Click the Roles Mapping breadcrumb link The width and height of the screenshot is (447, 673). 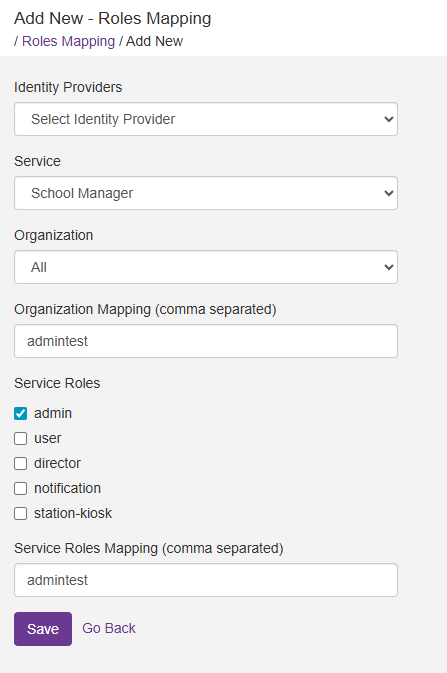68,41
